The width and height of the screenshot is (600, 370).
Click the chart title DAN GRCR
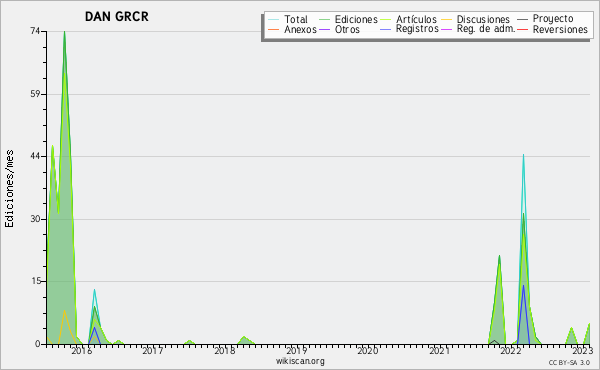[x=117, y=17]
